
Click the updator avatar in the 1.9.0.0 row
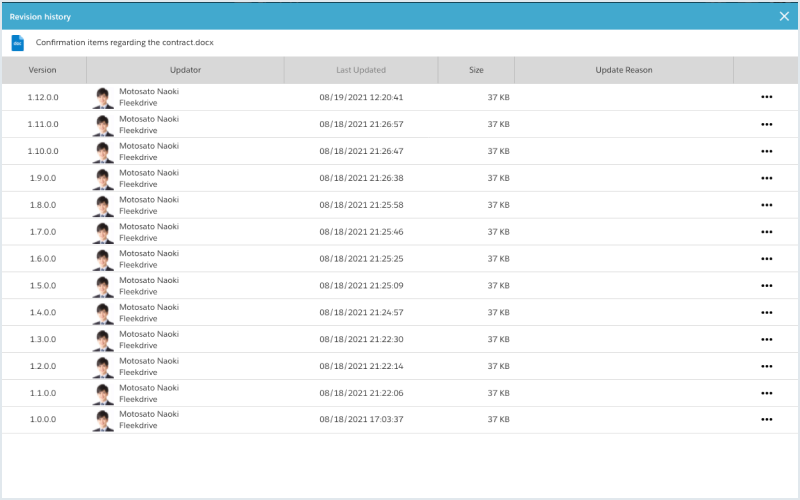(103, 179)
